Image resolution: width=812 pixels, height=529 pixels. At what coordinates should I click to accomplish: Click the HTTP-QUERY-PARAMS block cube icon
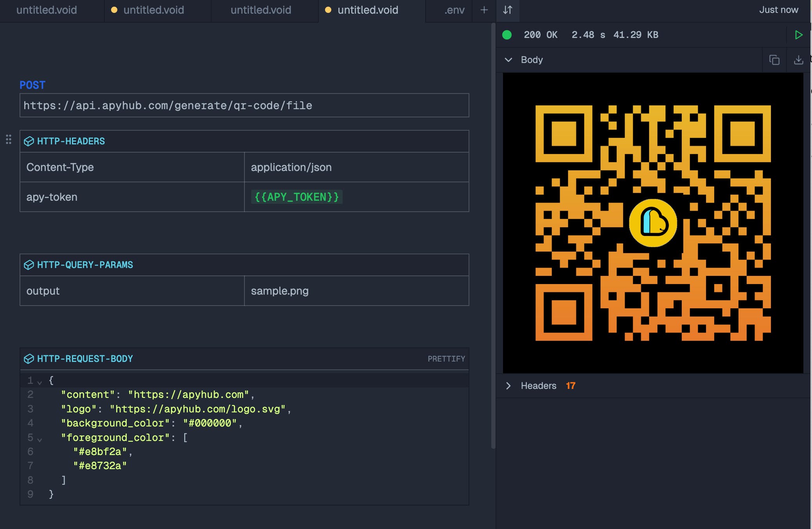pos(29,265)
